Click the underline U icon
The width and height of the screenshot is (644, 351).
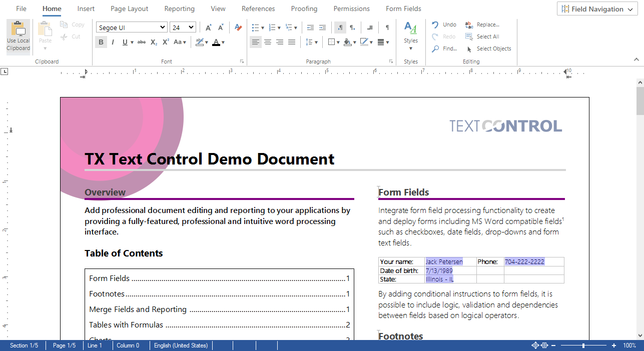(x=125, y=42)
